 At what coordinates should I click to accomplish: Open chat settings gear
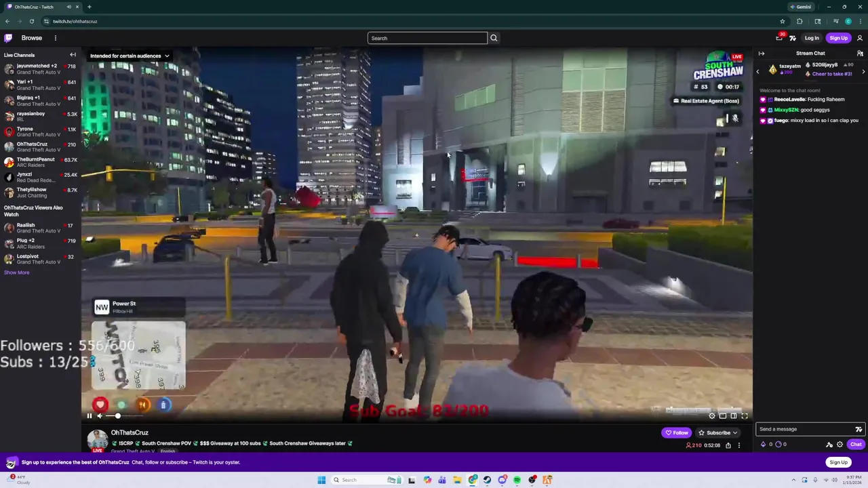tap(840, 445)
